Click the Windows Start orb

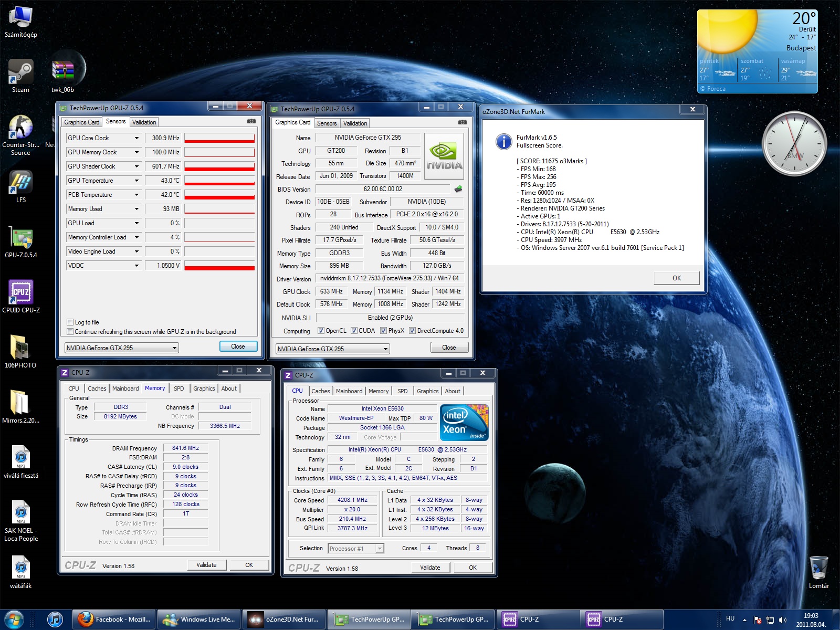click(14, 619)
